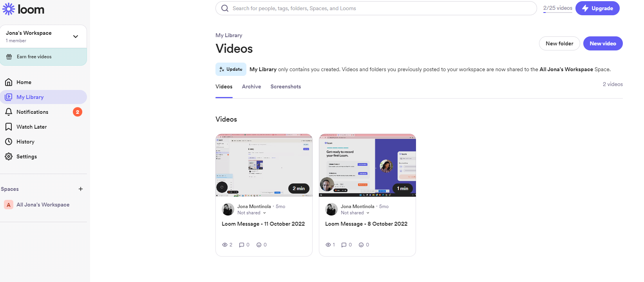Click the Spaces section heading
The height and width of the screenshot is (282, 644).
click(x=10, y=189)
